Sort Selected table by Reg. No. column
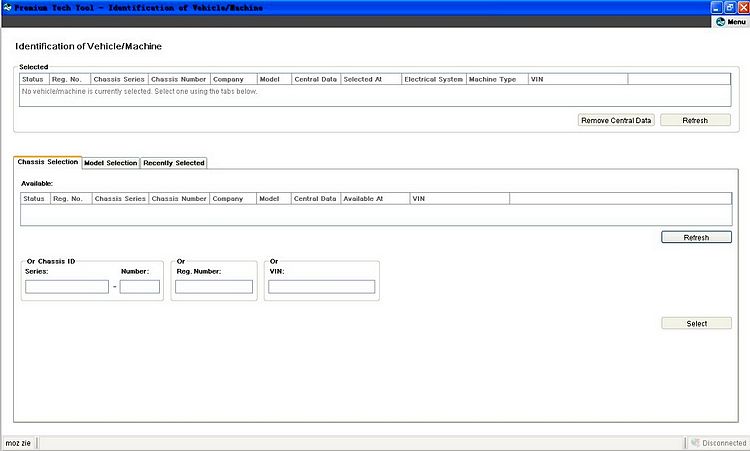The width and height of the screenshot is (750, 451). (70, 79)
